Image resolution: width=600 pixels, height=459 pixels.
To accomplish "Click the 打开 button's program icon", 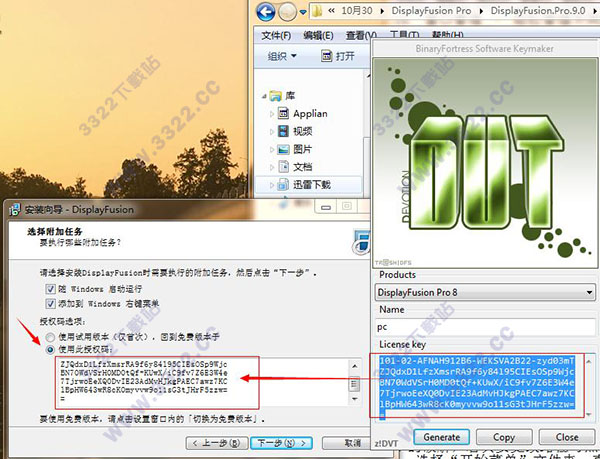I will (x=327, y=56).
